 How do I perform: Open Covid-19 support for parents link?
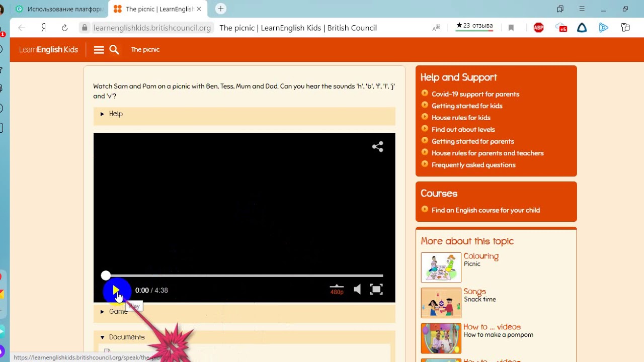[x=475, y=94]
